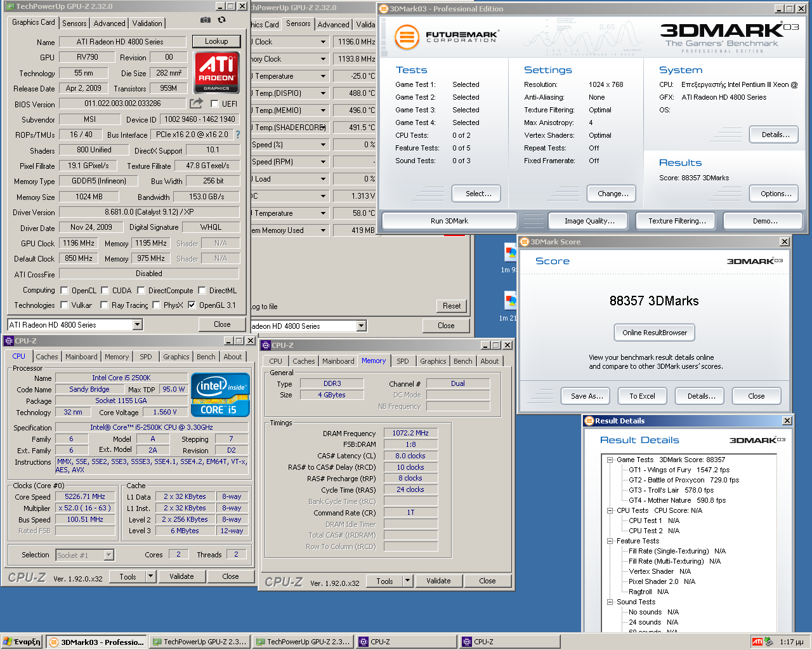Click the ATI Radeon graphics logo
The width and height of the screenshot is (812, 650).
(216, 72)
